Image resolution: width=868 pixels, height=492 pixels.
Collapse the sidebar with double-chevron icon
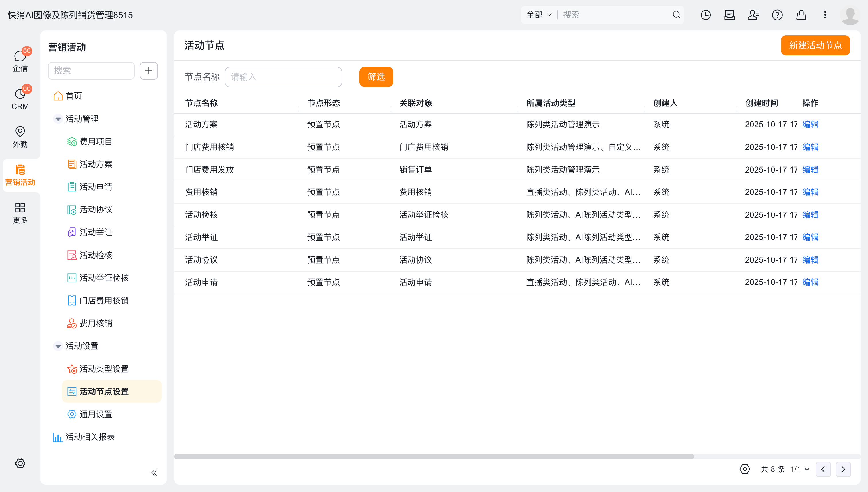(154, 473)
